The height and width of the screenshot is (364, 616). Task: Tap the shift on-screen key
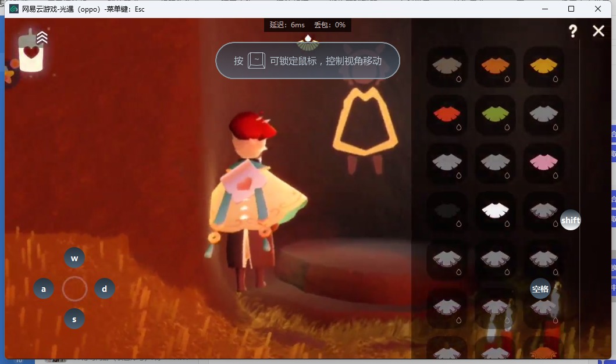[x=570, y=220]
